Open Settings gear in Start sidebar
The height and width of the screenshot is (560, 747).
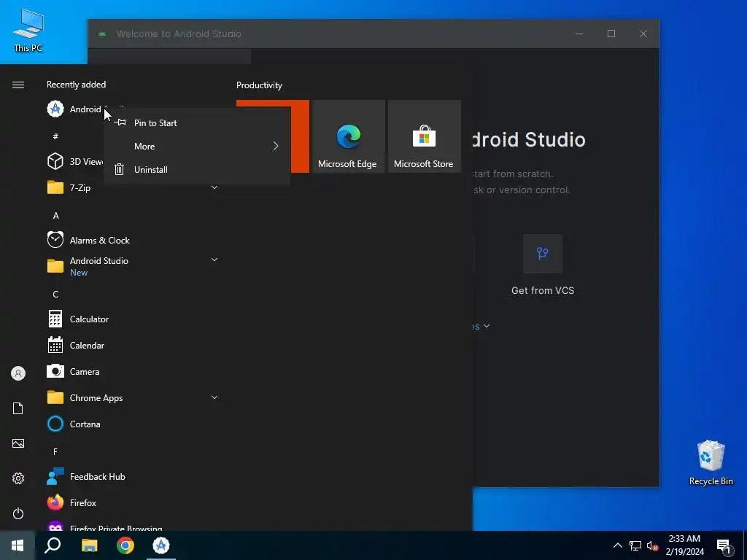pos(18,478)
